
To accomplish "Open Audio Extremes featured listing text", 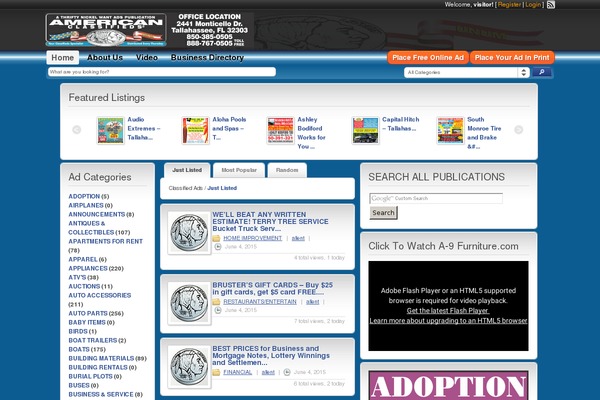I will point(143,129).
